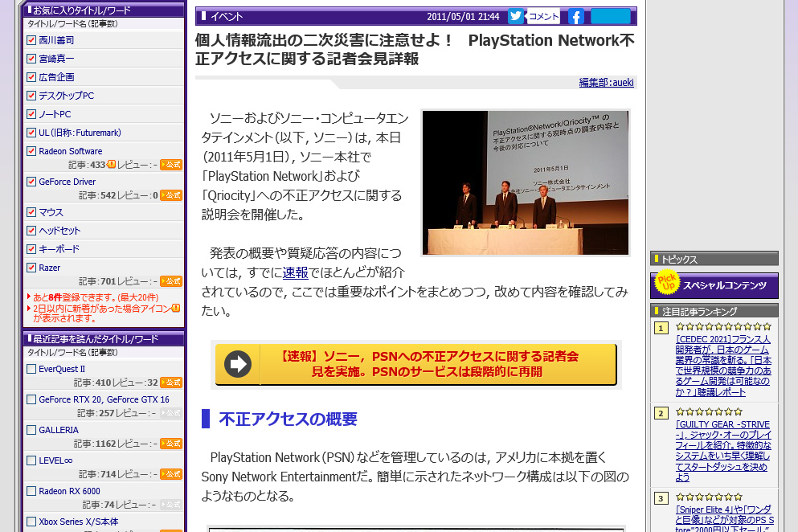This screenshot has width=798, height=532.
Task: Click the お気に入りタイトル/ワード panel header
Action: click(x=104, y=10)
